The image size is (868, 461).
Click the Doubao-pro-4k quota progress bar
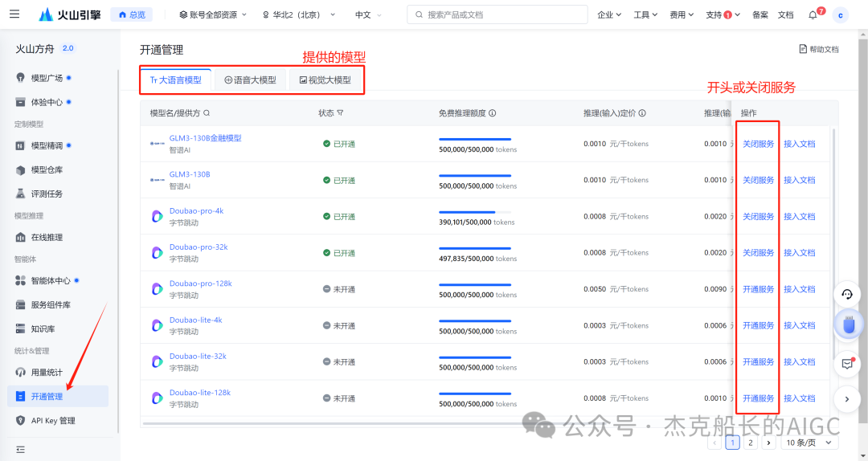tap(475, 212)
